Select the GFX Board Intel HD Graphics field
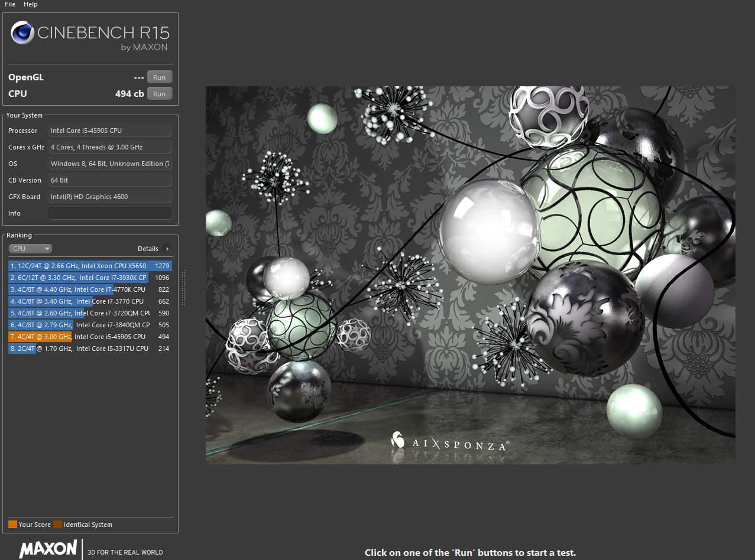Image resolution: width=755 pixels, height=560 pixels. click(x=110, y=197)
